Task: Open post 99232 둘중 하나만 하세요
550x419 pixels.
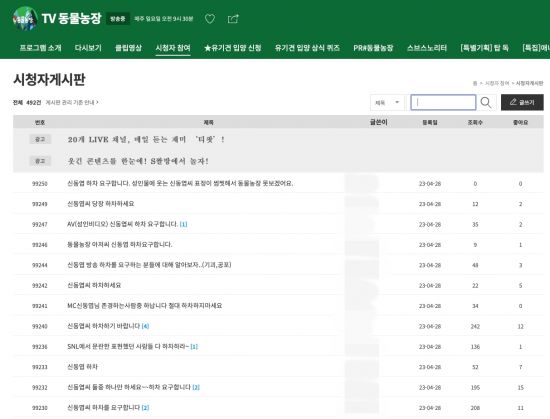Action: pos(129,387)
